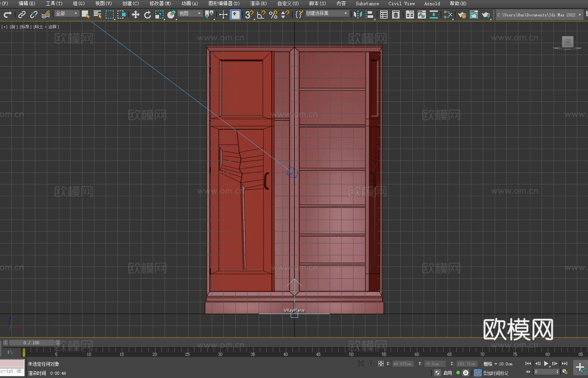Click the ViewCube in the viewport corner
The image size is (588, 378).
pyautogui.click(x=567, y=42)
